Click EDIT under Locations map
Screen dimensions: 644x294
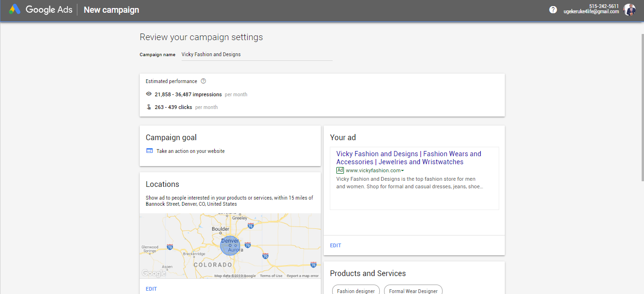pos(151,289)
